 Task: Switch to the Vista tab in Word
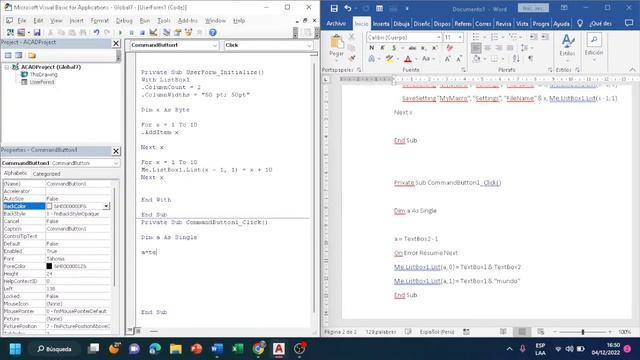click(522, 24)
